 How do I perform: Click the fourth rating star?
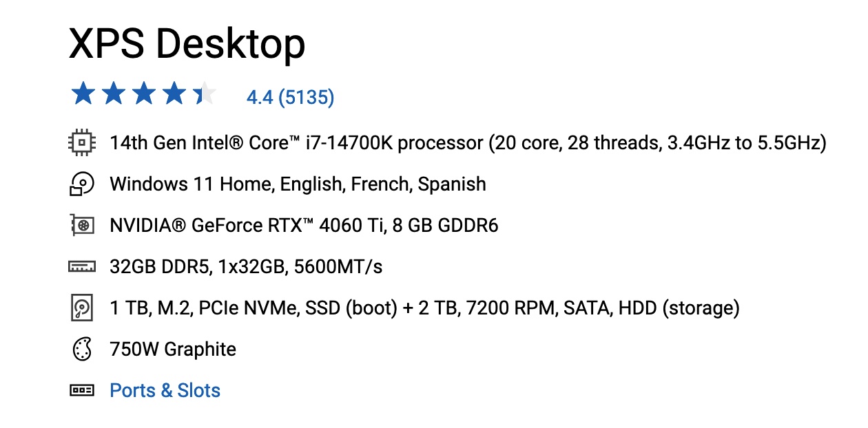[174, 94]
